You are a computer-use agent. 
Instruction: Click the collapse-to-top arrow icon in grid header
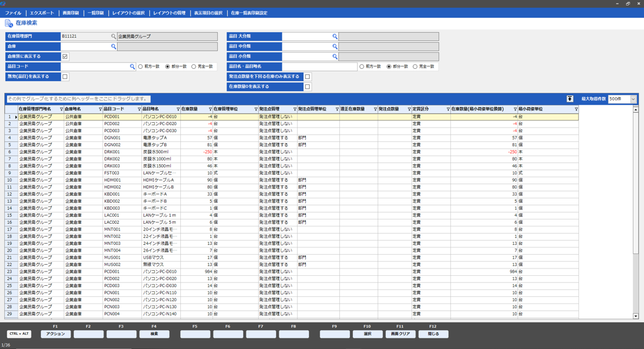[x=570, y=99]
